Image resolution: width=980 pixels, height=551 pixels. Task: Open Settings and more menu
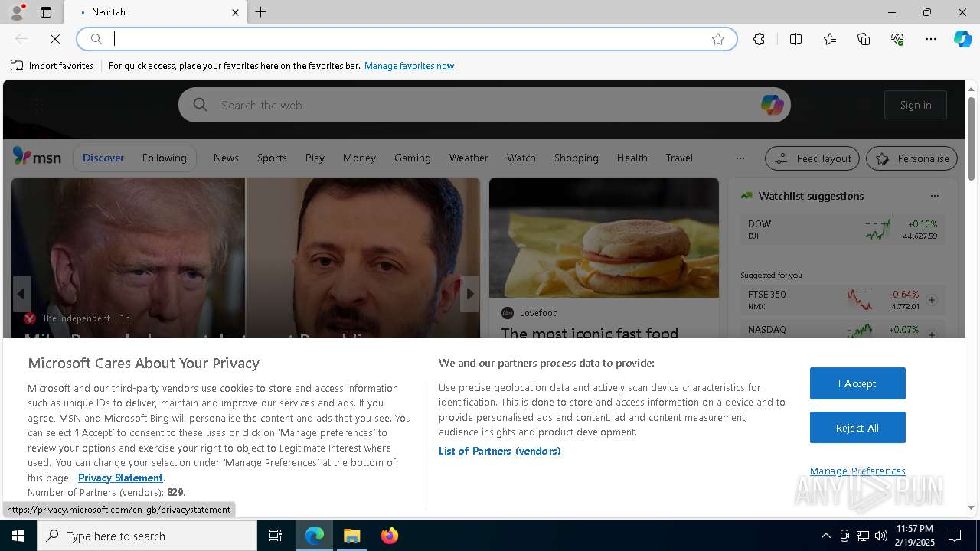[x=931, y=39]
